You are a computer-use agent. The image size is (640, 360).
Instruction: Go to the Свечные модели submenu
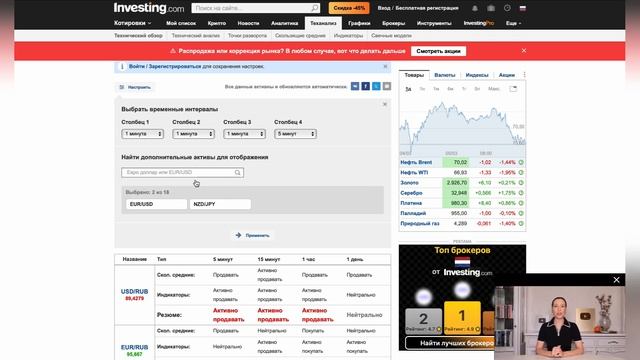[x=391, y=36]
